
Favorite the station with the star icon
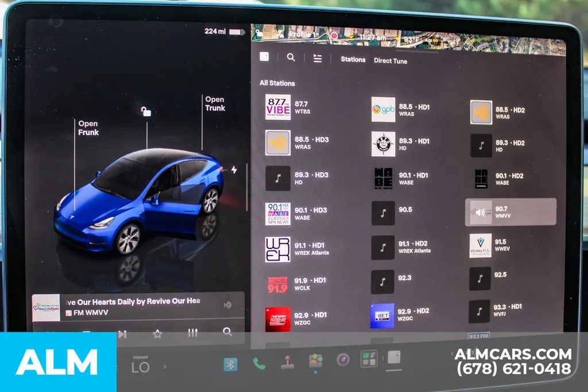[157, 333]
